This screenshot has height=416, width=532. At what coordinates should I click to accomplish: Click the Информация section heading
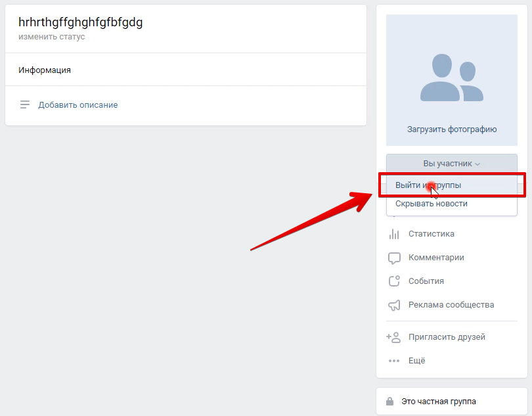(x=45, y=70)
